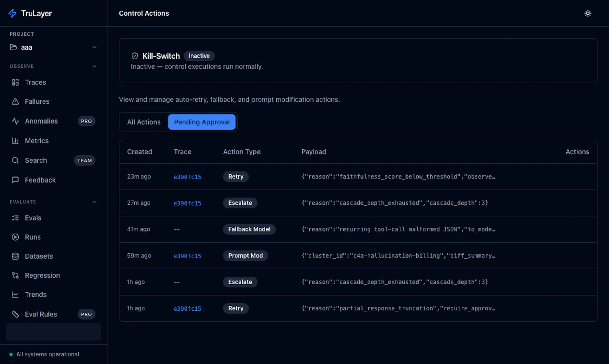Open trace e390fc15 in 23m ago row
The width and height of the screenshot is (609, 364).
tap(187, 177)
